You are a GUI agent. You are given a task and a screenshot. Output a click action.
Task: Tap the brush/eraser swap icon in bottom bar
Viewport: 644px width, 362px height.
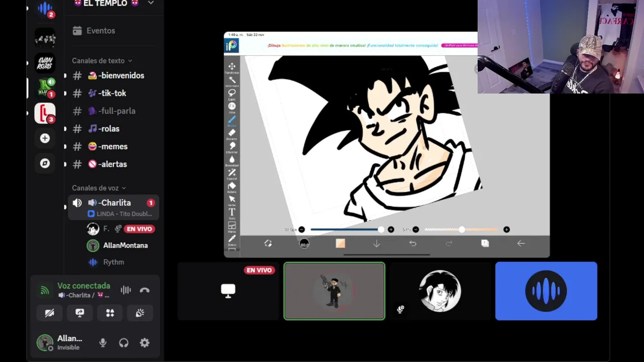pyautogui.click(x=268, y=243)
